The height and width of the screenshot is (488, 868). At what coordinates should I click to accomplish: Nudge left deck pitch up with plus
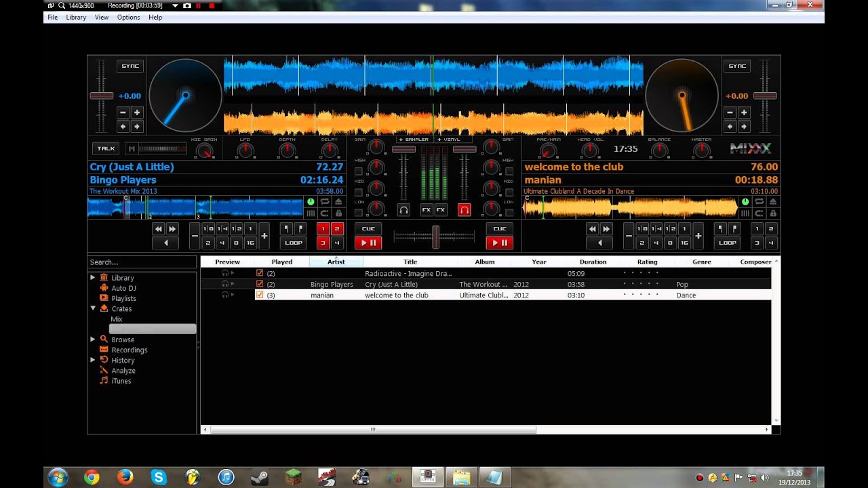(136, 113)
